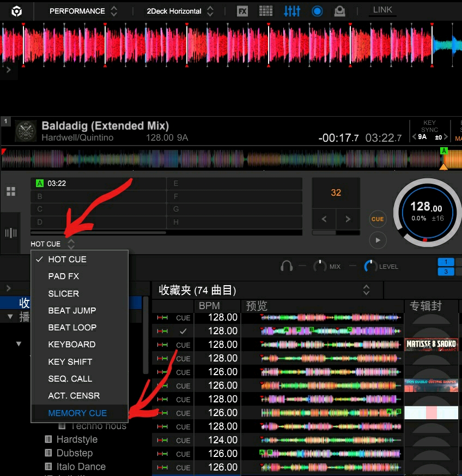
Task: Click the headphones icon
Action: click(287, 266)
